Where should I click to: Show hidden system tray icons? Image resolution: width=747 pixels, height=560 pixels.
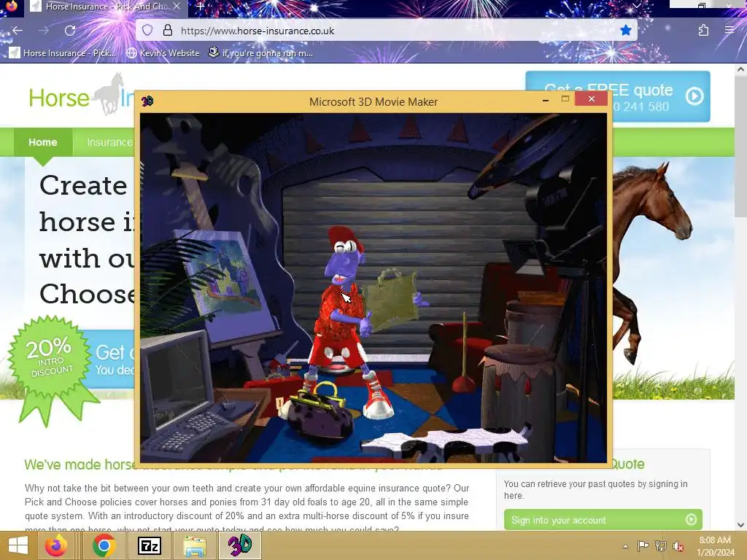[x=625, y=545]
